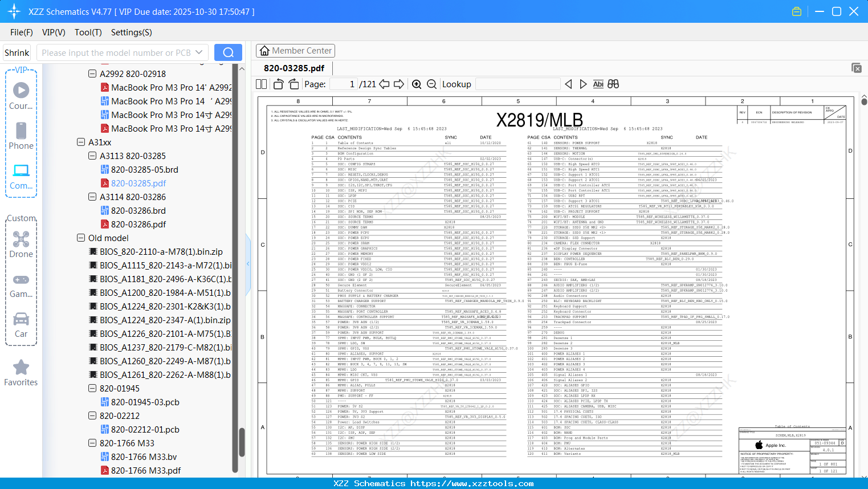This screenshot has width=868, height=489.
Task: Open the model search dropdown arrow
Action: pyautogui.click(x=199, y=52)
